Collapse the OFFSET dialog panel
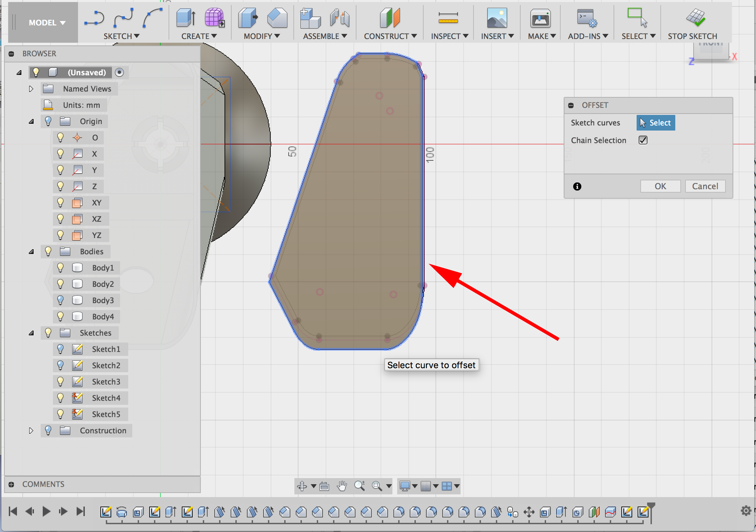756x532 pixels. [x=571, y=105]
